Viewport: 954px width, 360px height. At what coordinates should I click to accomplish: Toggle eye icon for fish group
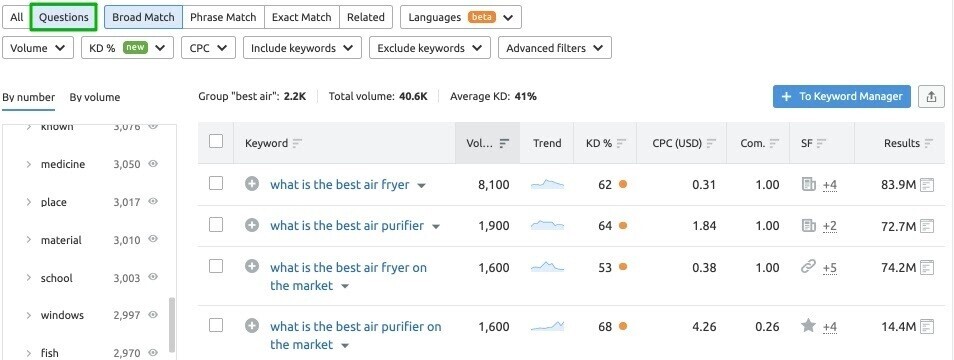[153, 352]
